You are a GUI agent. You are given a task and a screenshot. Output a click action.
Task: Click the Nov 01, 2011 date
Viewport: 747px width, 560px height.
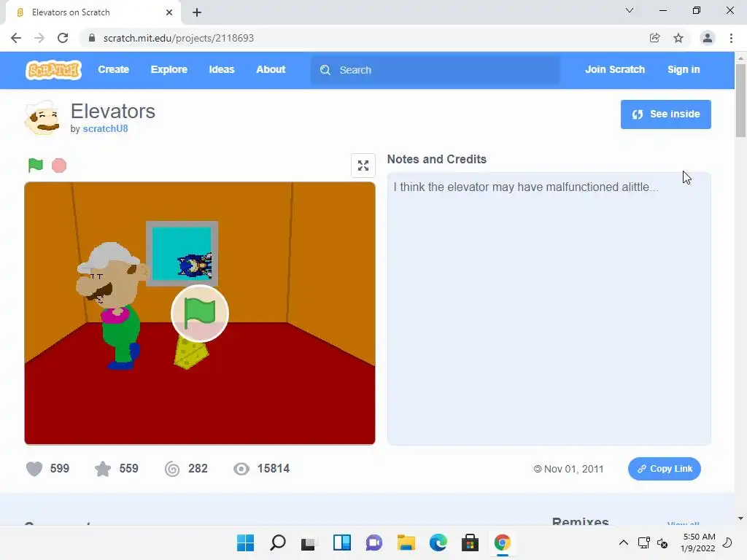coord(573,469)
